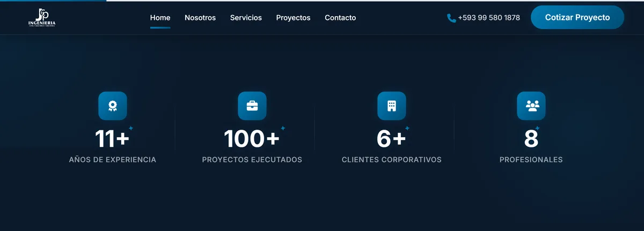Select the 6+ statistic number

[391, 139]
